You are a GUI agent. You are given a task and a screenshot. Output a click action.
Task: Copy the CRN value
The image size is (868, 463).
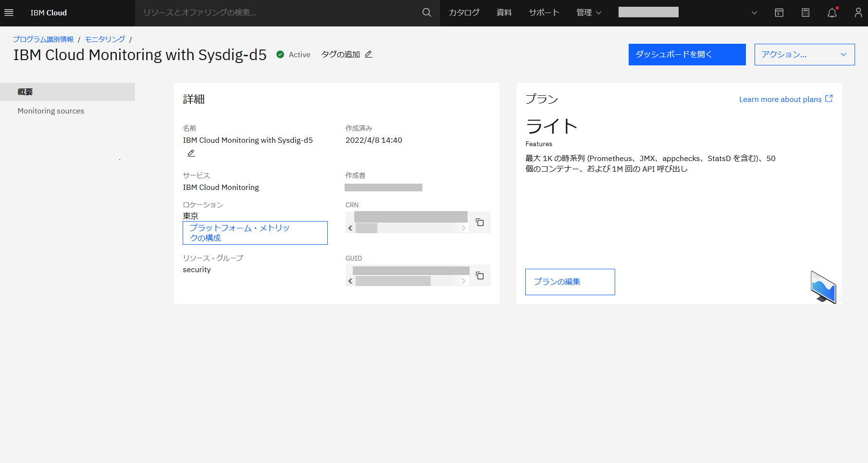[480, 222]
